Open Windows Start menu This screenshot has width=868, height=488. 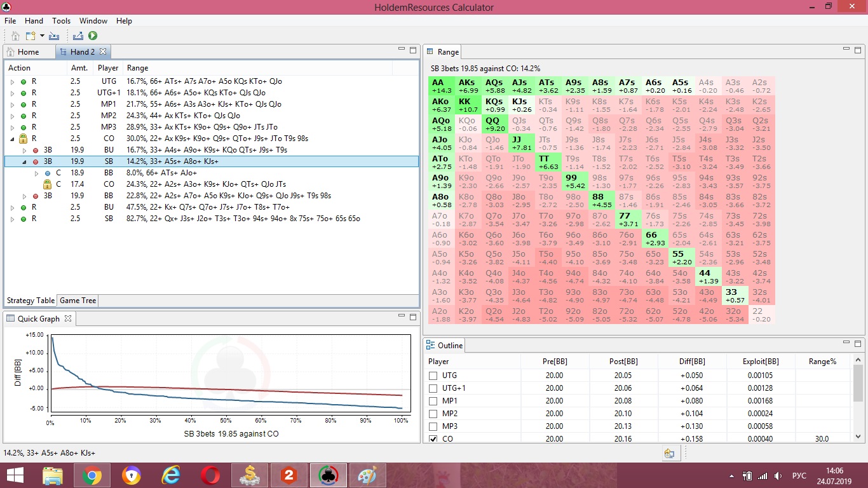coord(15,475)
